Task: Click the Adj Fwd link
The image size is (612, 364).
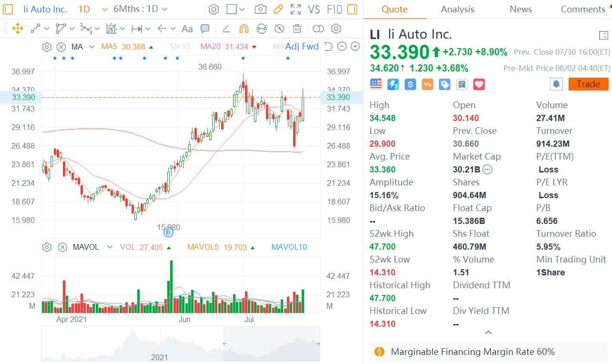Action: 302,47
